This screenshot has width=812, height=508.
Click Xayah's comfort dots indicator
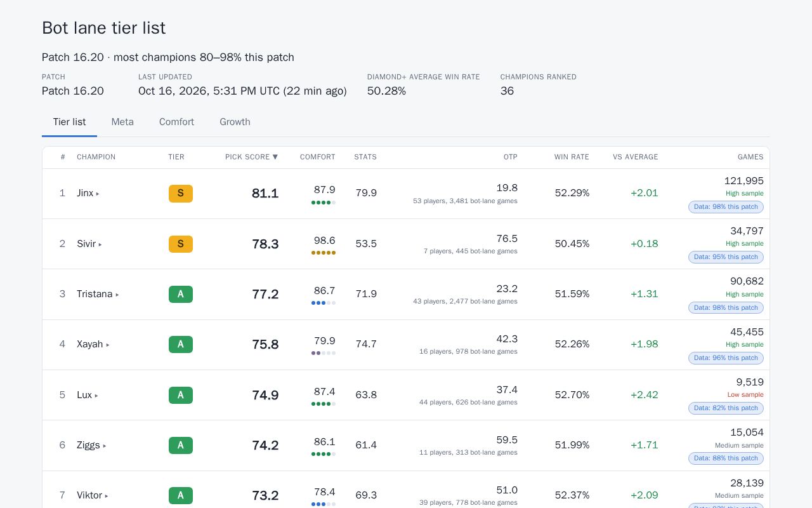[324, 353]
